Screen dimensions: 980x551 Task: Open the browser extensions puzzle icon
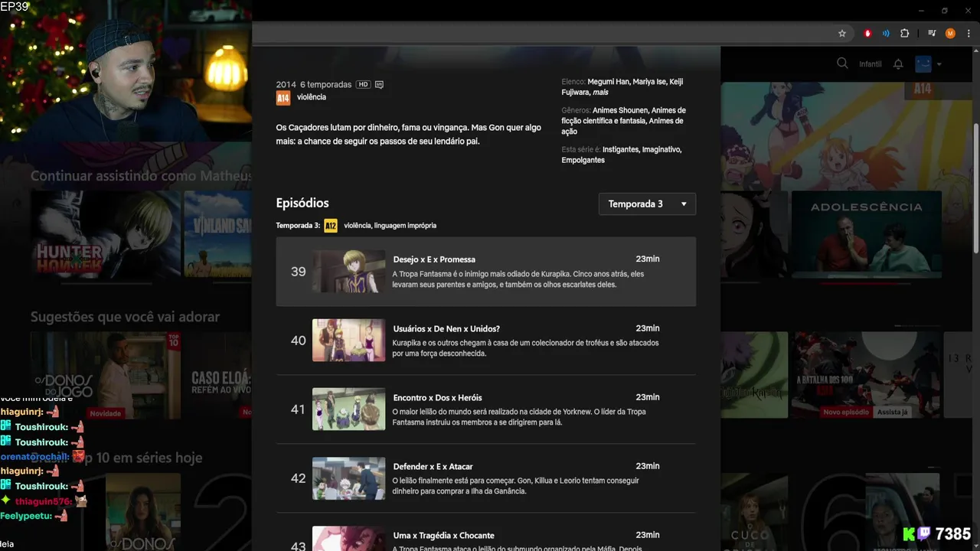point(904,34)
